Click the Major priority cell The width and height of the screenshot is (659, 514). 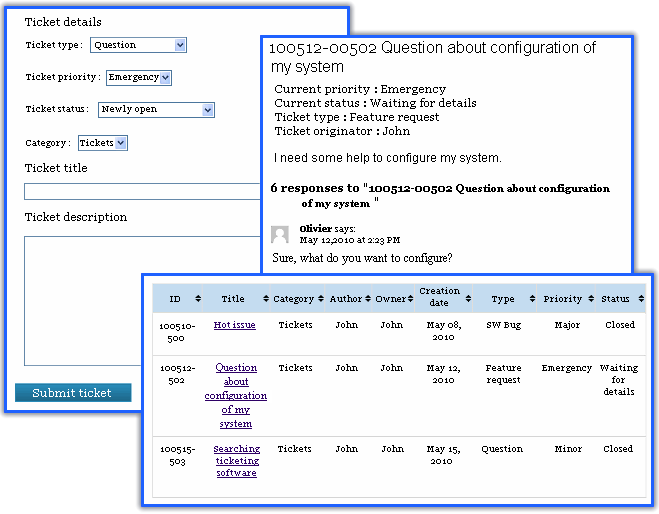pyautogui.click(x=567, y=325)
